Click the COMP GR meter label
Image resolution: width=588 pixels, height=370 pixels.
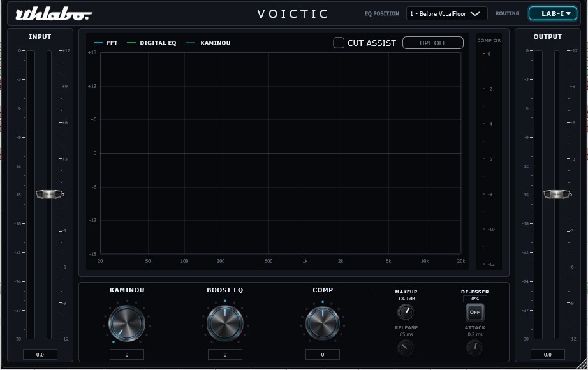pyautogui.click(x=489, y=40)
